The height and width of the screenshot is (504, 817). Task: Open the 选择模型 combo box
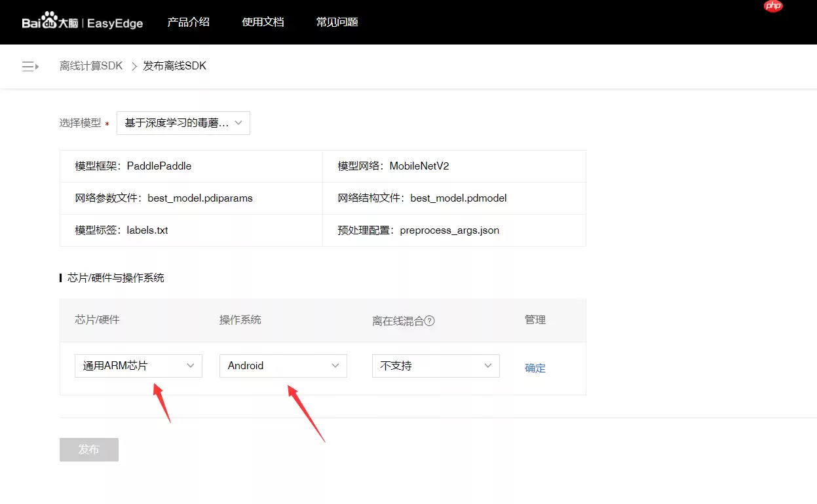tap(183, 122)
